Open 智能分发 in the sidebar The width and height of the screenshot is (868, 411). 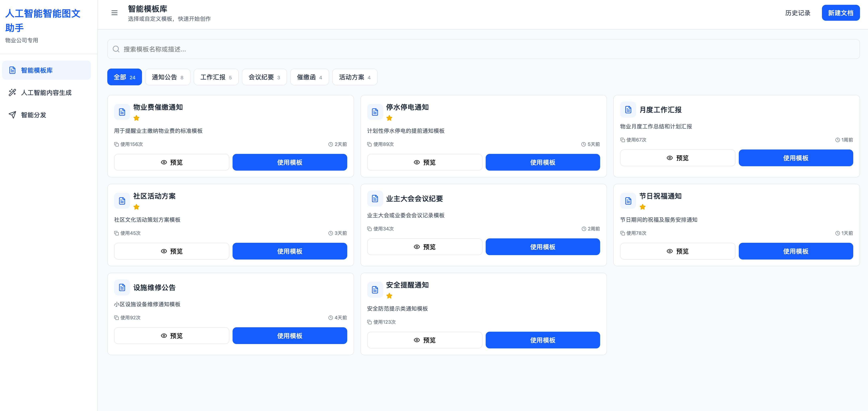[46, 115]
